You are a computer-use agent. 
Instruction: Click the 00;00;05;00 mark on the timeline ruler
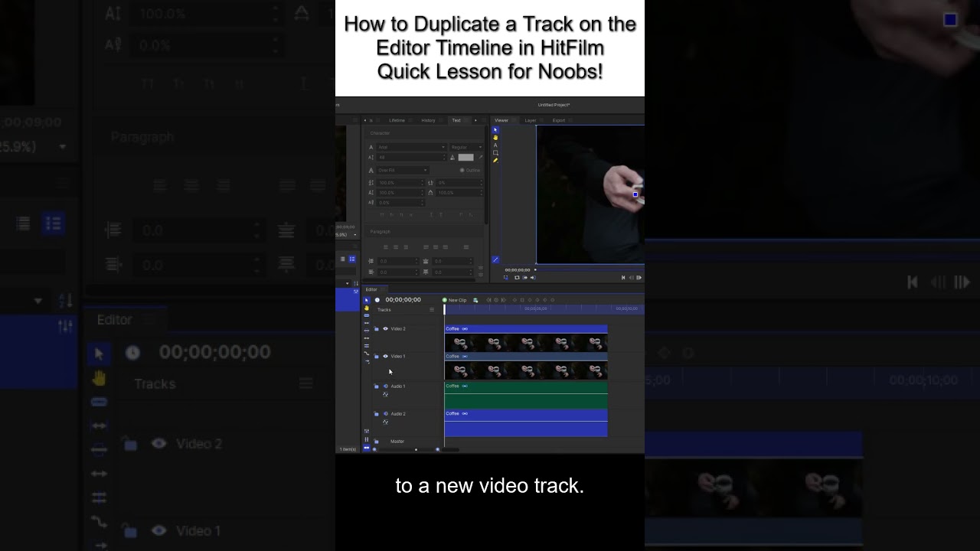click(x=535, y=308)
